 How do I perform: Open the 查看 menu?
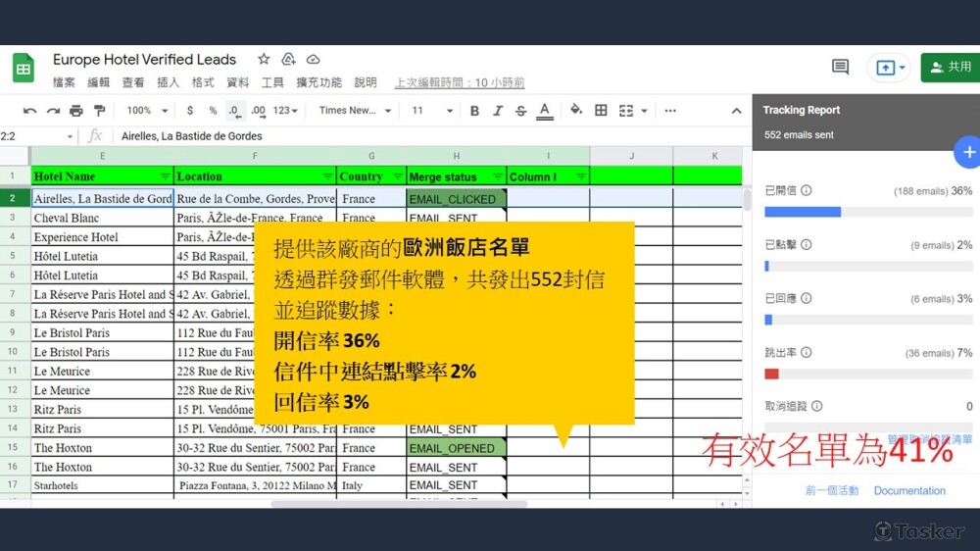(x=133, y=82)
